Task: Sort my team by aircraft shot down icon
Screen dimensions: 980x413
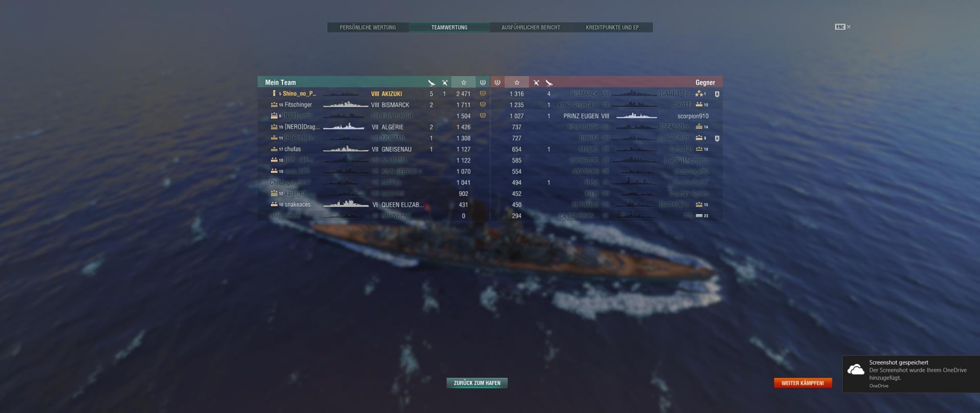Action: pyautogui.click(x=445, y=83)
